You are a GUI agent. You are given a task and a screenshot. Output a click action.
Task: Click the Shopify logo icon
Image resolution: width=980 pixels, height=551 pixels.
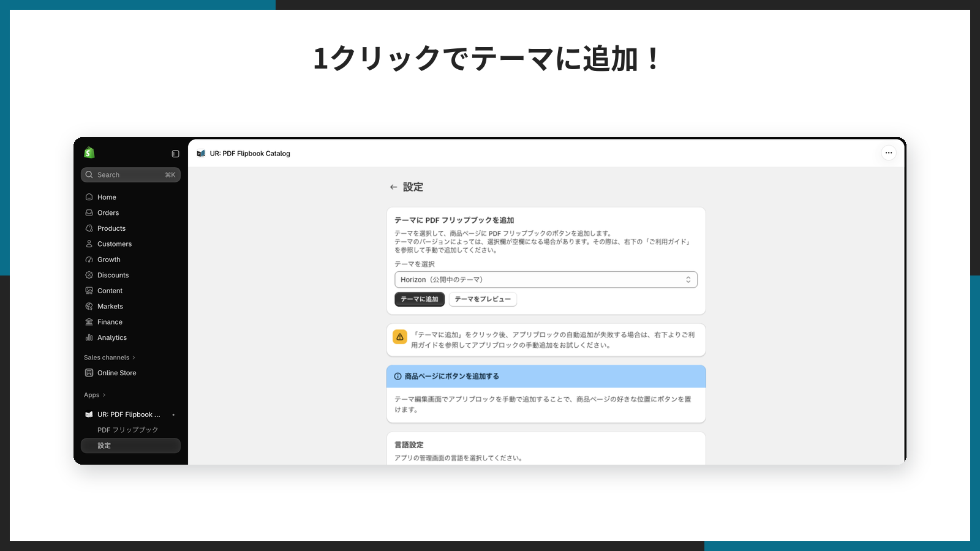pos(89,152)
